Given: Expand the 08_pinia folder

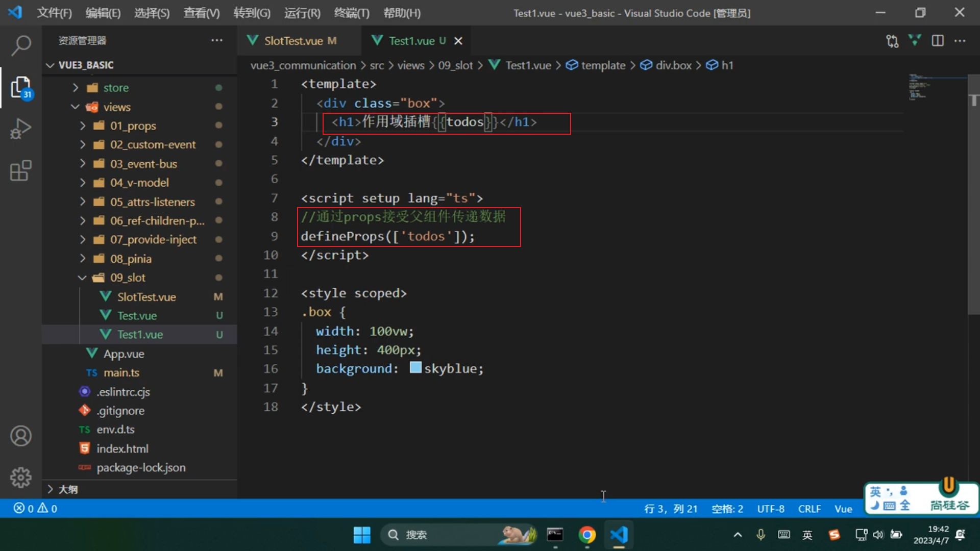Looking at the screenshot, I should point(139,259).
